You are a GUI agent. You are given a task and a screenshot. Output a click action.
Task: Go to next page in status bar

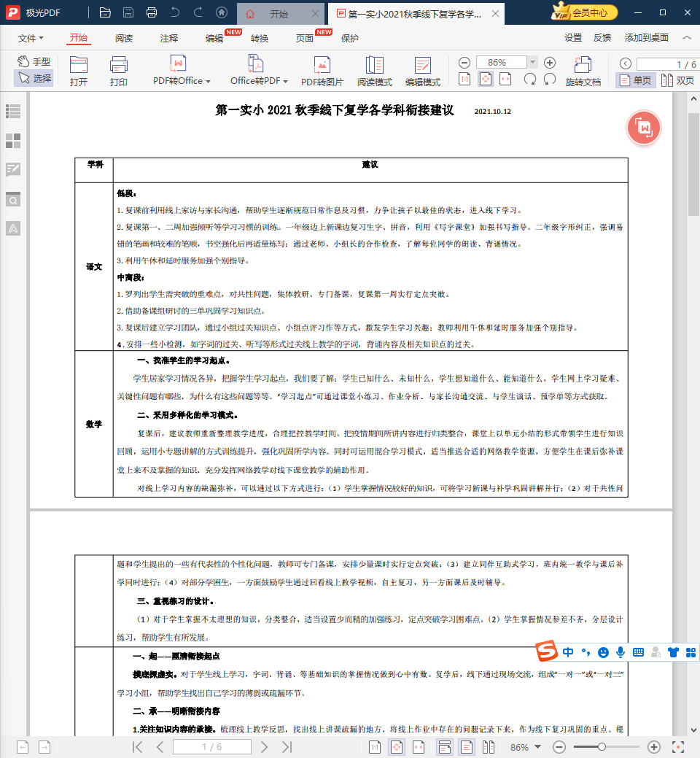[x=264, y=747]
